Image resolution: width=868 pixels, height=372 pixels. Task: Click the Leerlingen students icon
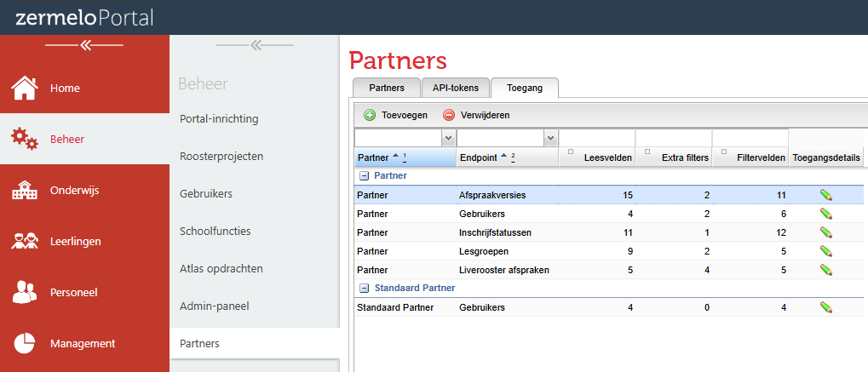point(25,242)
